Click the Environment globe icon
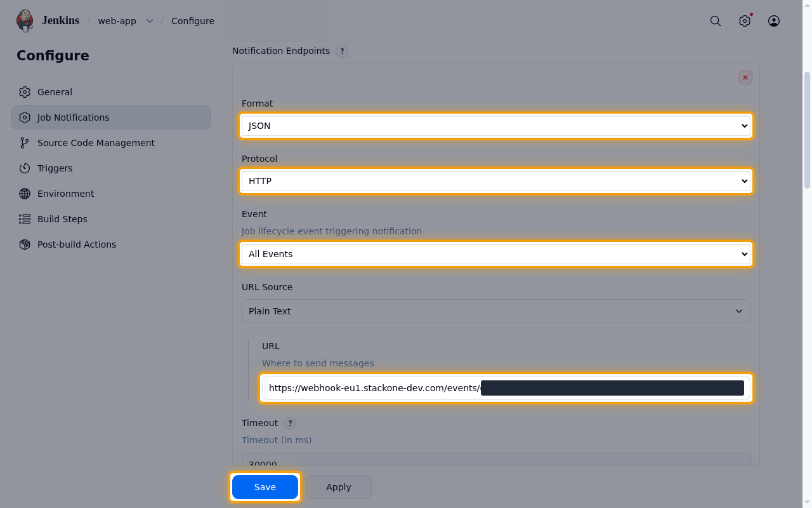 click(x=25, y=194)
